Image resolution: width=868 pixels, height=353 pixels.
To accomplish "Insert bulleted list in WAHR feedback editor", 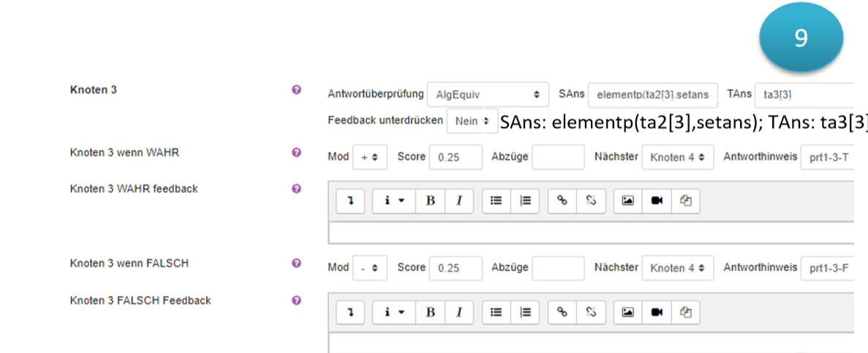I will click(x=496, y=201).
